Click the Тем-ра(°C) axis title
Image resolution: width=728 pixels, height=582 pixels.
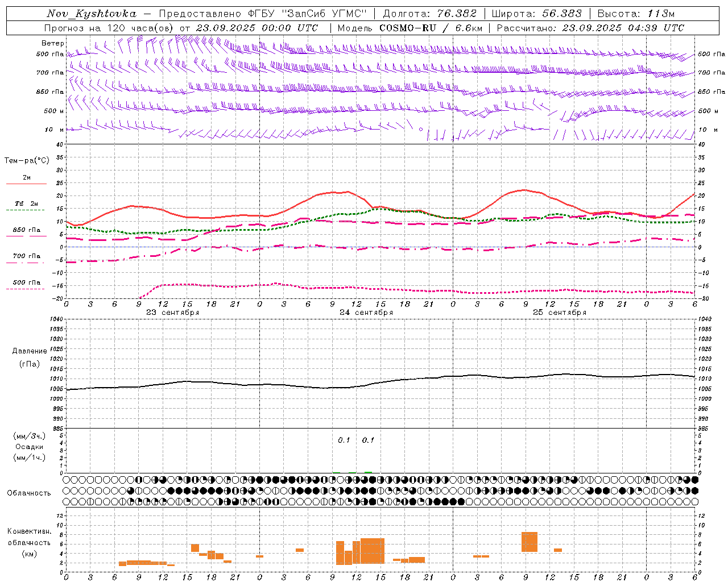coord(27,161)
